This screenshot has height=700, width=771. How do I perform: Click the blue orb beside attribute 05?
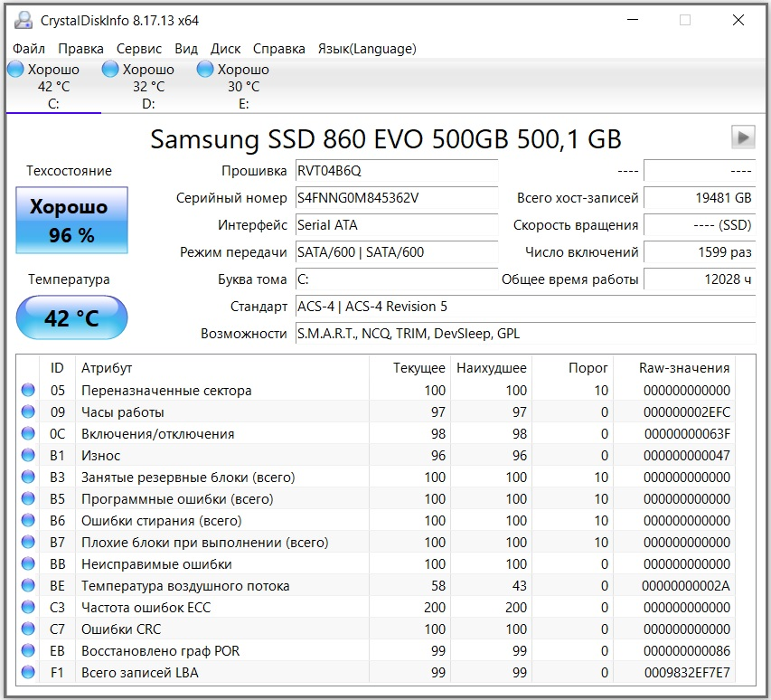coord(28,391)
